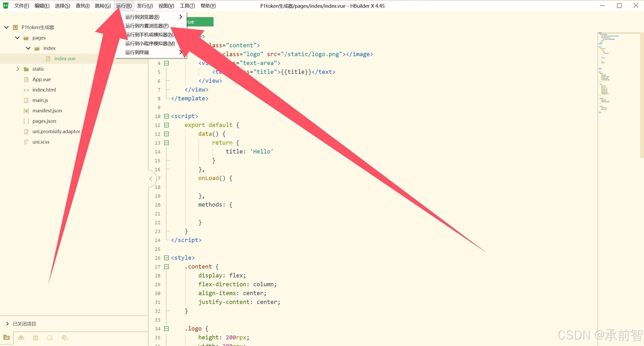
Task: Open App.vue from the project tree
Action: tap(41, 79)
